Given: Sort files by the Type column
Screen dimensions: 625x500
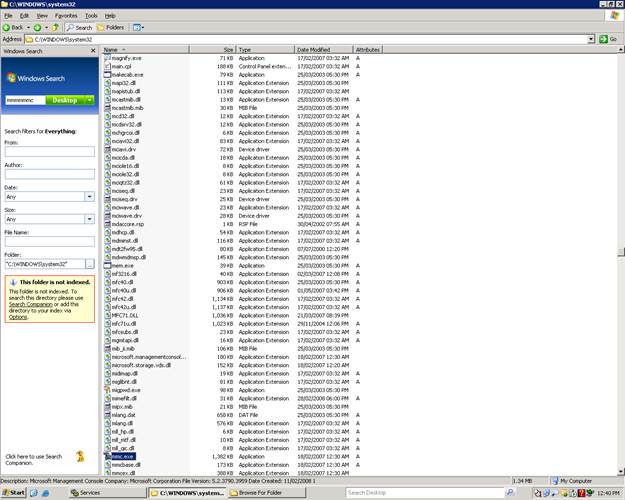Looking at the screenshot, I should click(x=265, y=49).
